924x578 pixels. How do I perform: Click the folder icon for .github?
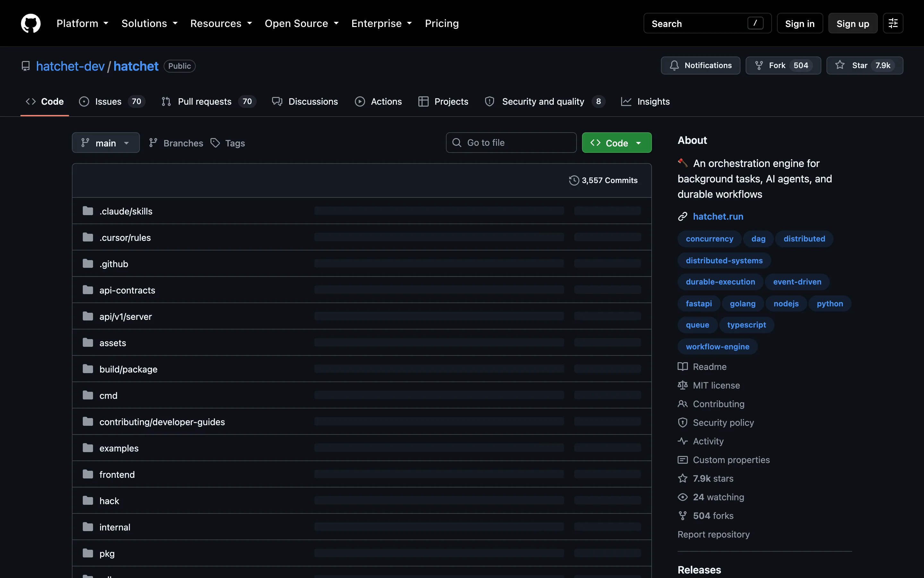[88, 264]
